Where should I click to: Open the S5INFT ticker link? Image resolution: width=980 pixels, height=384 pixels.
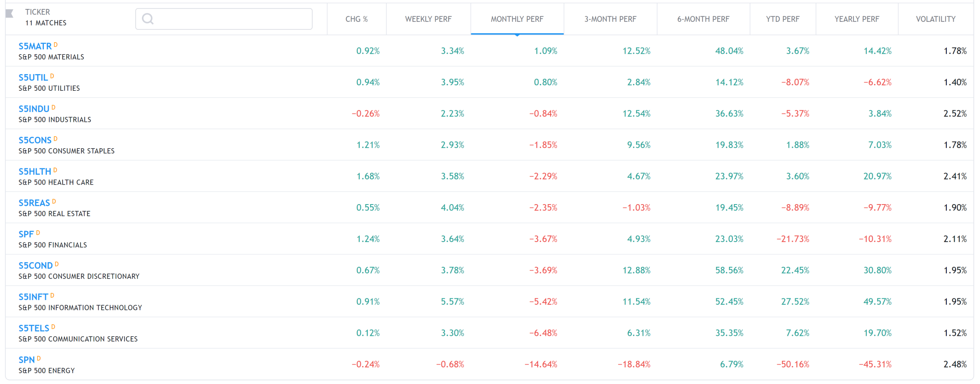[x=33, y=297]
